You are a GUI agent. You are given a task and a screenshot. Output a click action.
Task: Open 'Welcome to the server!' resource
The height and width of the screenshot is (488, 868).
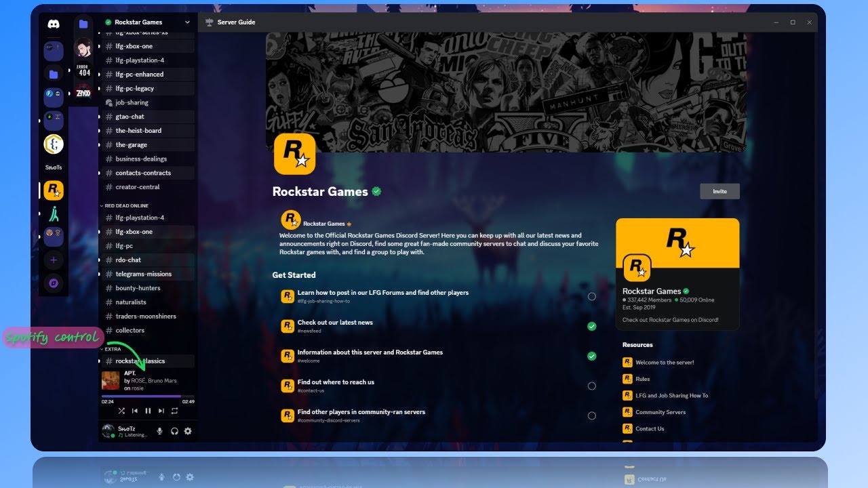point(658,363)
